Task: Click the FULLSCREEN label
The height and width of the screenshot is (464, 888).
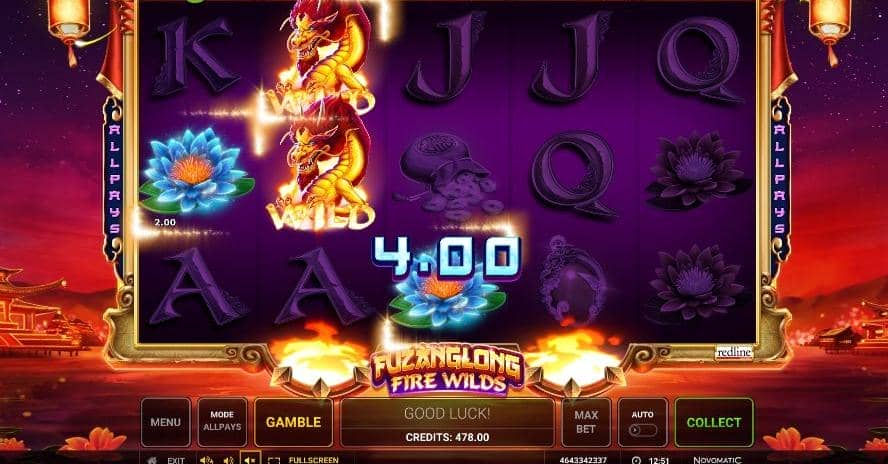Action: point(314,461)
